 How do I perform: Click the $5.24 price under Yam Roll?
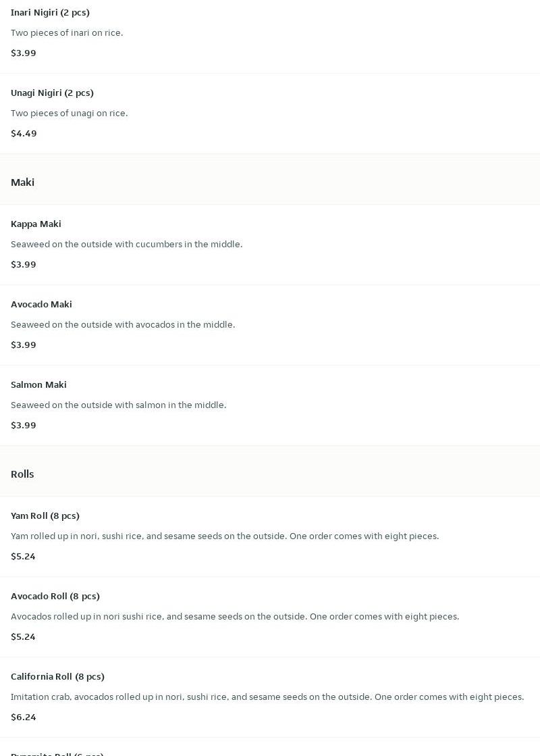coord(23,556)
